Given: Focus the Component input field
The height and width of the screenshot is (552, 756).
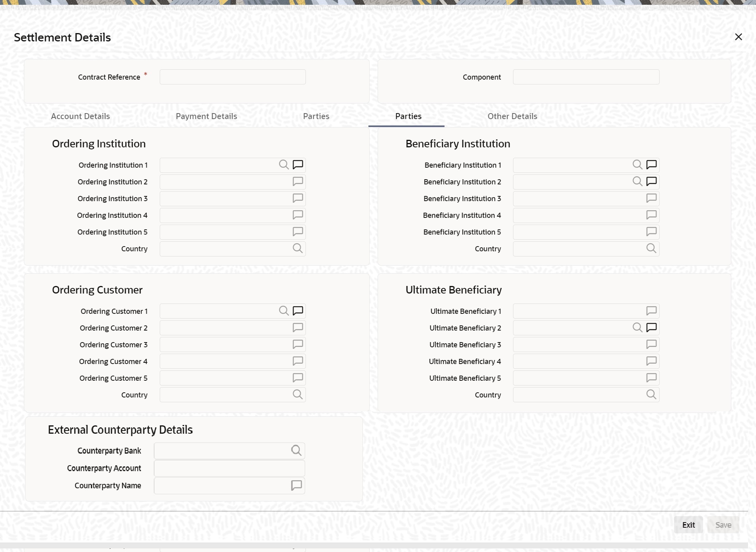Looking at the screenshot, I should (x=586, y=77).
